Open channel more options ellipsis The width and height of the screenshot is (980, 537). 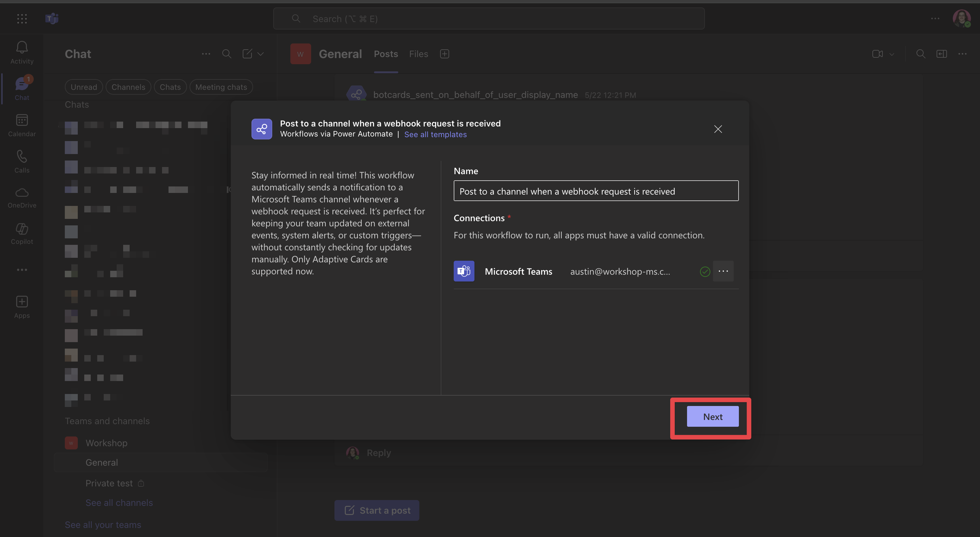click(962, 54)
